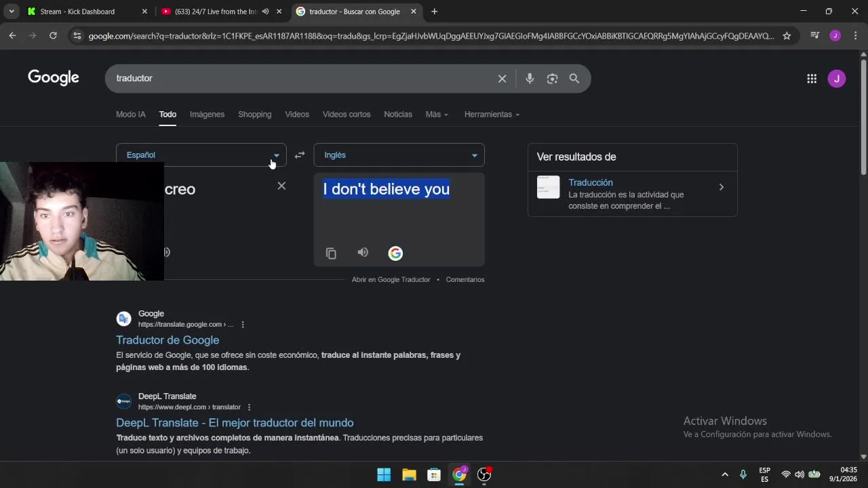Image resolution: width=868 pixels, height=488 pixels.
Task: Open Chrome three-dot menu
Action: [855, 36]
